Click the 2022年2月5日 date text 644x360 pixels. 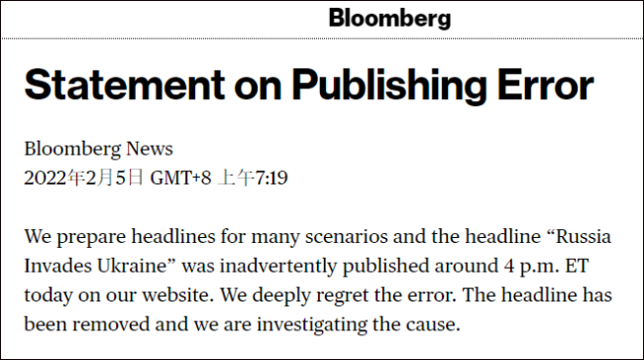[83, 178]
